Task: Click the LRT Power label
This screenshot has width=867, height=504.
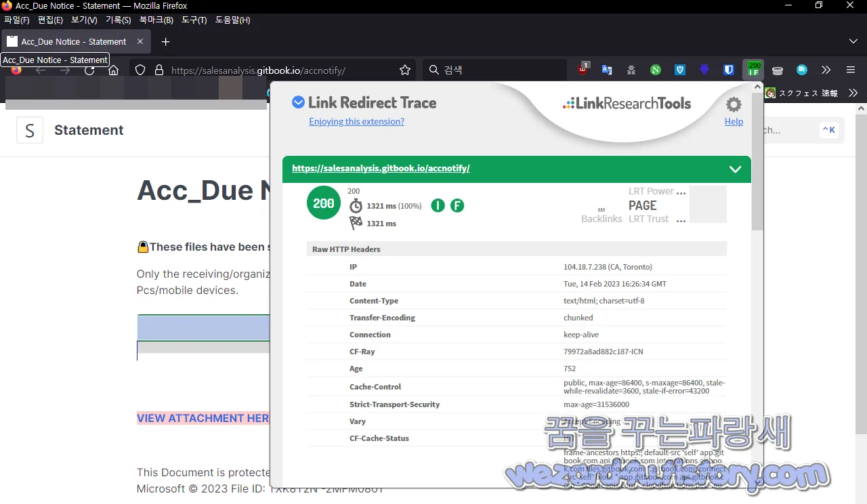Action: [x=651, y=191]
